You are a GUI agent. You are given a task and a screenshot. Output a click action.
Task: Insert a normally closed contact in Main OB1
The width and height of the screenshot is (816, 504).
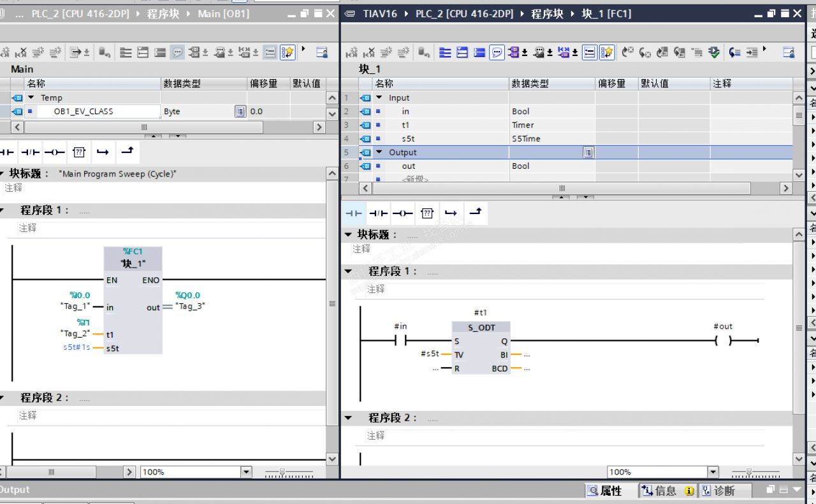(30, 152)
